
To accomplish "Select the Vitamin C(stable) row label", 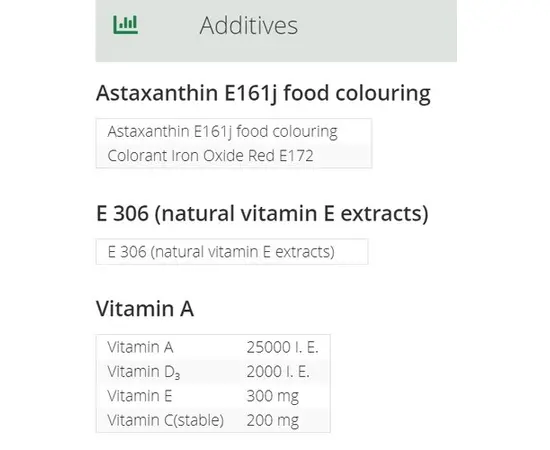I will [x=166, y=421].
